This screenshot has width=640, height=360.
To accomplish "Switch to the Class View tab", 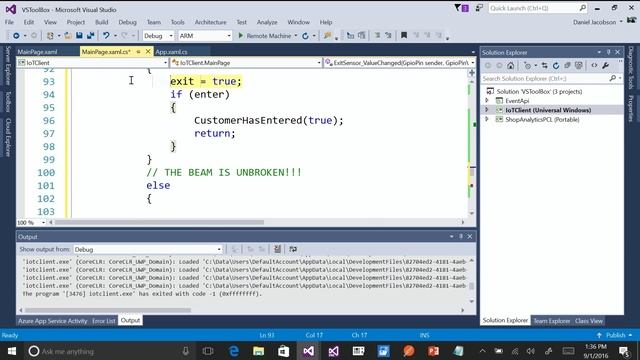I will click(x=589, y=321).
